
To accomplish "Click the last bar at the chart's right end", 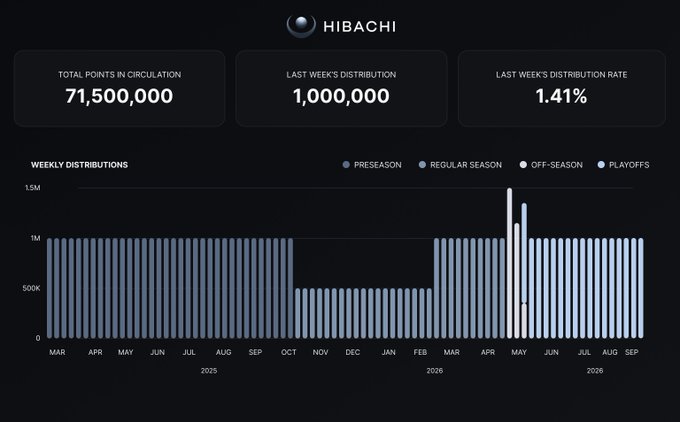I will [641, 288].
